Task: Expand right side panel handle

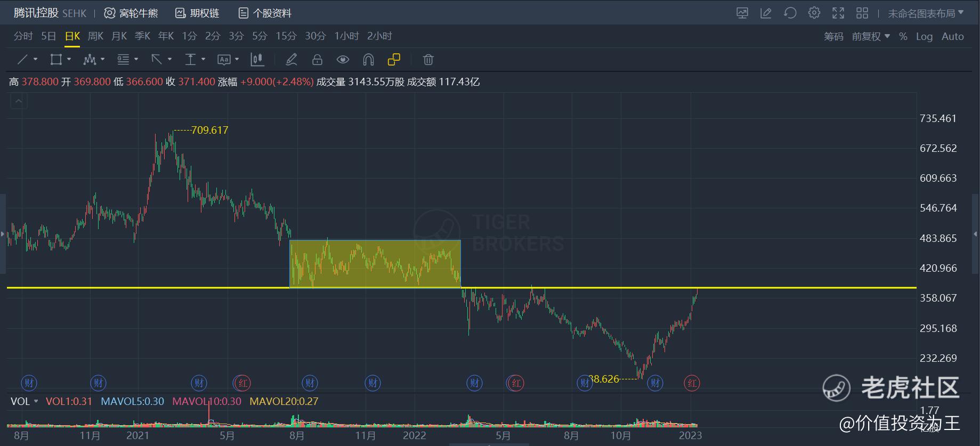Action: [976, 233]
